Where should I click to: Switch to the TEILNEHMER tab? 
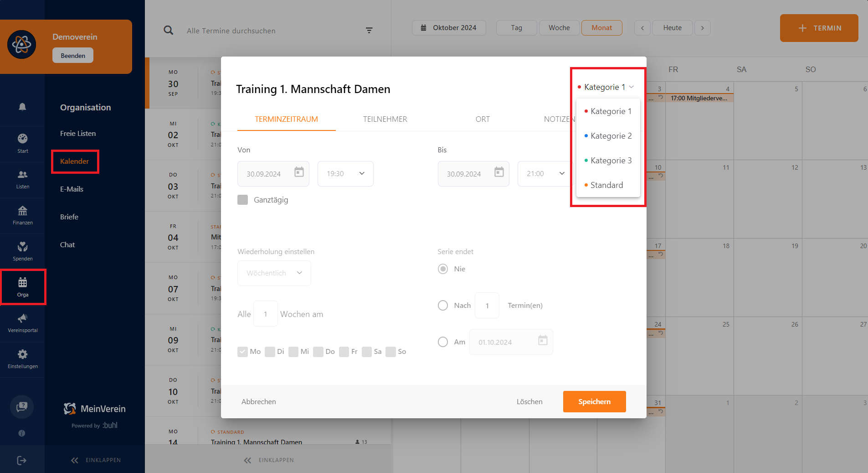[x=385, y=119]
